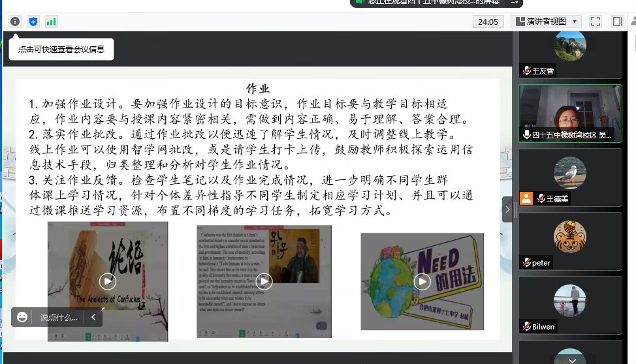Collapse the participant video panel arrow
This screenshot has width=636, height=364.
(x=507, y=209)
